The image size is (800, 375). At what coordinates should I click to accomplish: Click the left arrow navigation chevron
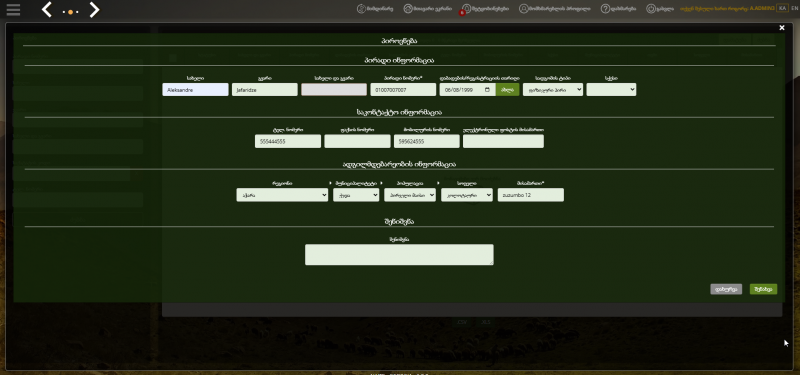(46, 9)
